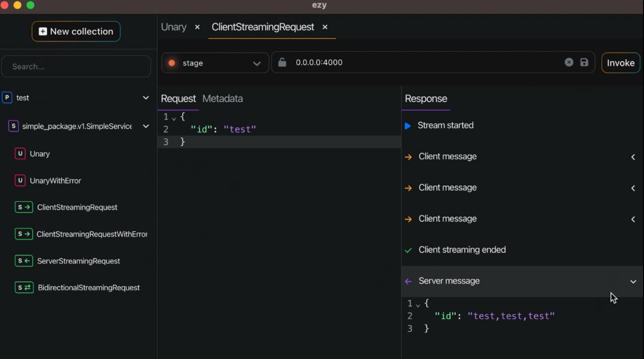The image size is (644, 359).
Task: Click the blue P package icon for test
Action: (7, 98)
